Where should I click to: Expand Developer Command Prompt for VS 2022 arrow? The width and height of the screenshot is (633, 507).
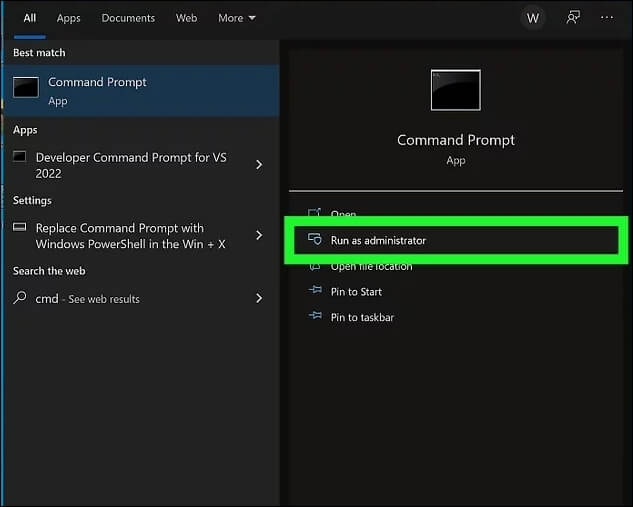coord(259,165)
